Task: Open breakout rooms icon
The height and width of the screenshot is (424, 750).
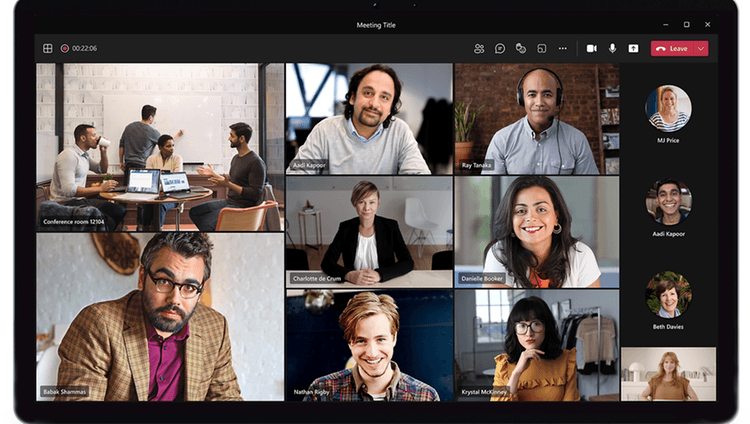Action: tap(542, 48)
